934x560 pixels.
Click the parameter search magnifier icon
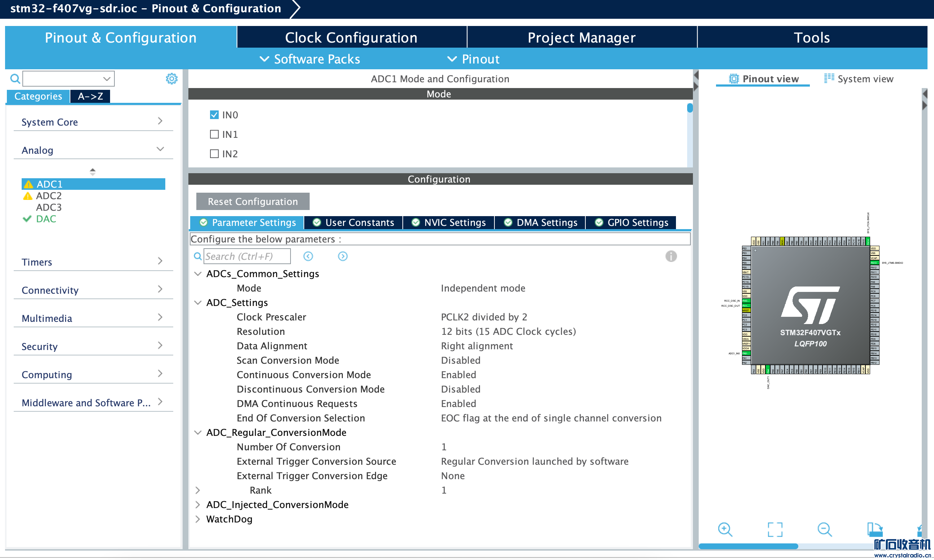tap(198, 256)
